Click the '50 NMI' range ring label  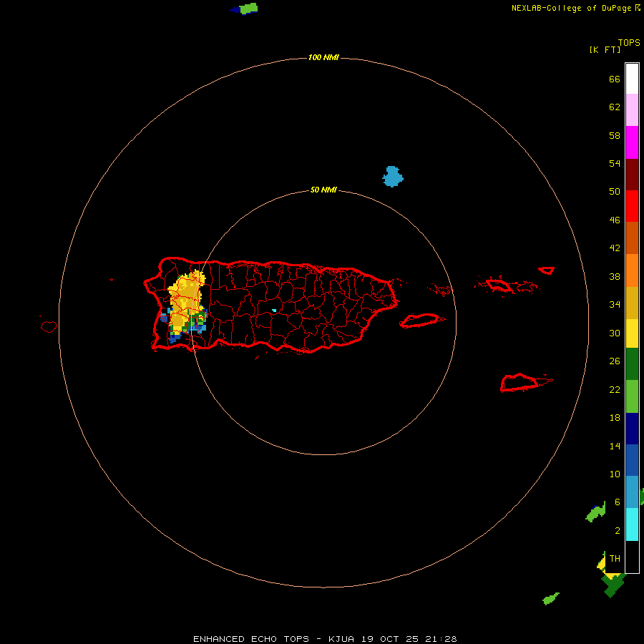tap(323, 190)
